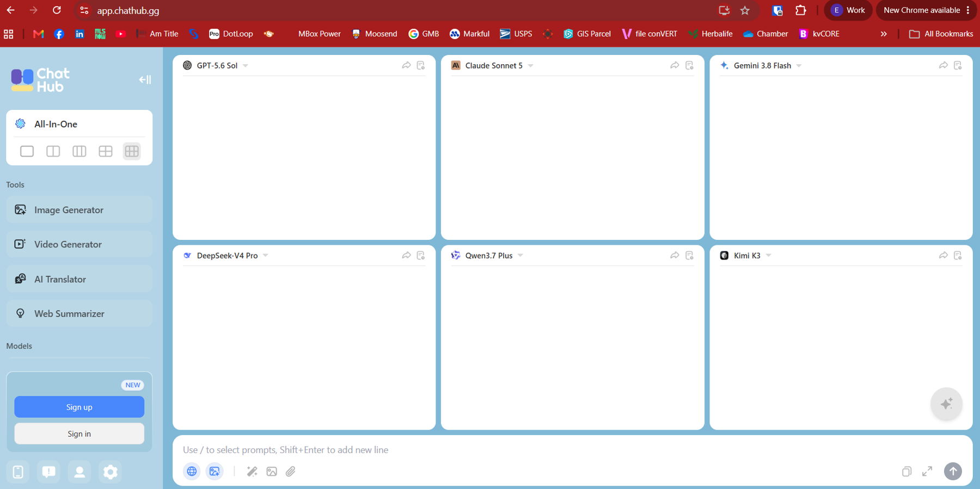Screen dimensions: 980x489
Task: Expand the GPT-5.6 Sol model dropdown
Action: point(246,66)
